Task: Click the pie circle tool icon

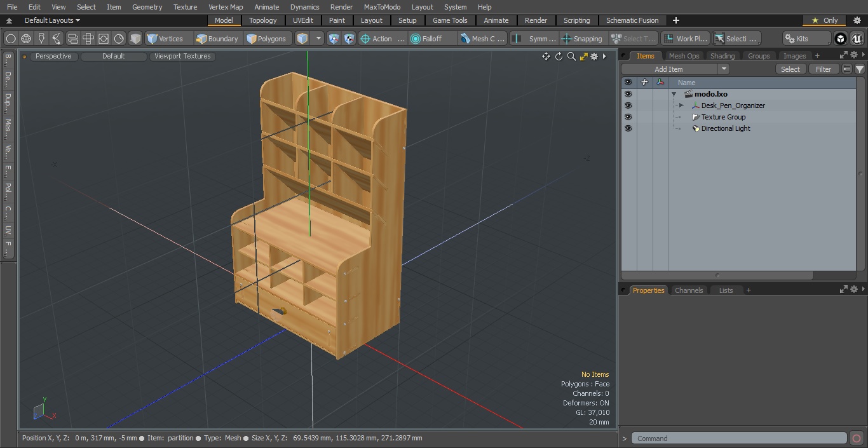Action: point(119,39)
